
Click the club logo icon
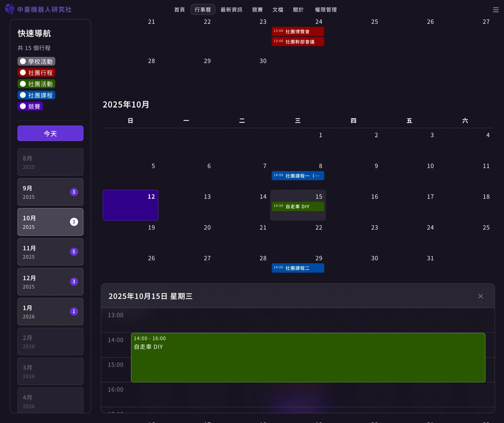tap(10, 9)
